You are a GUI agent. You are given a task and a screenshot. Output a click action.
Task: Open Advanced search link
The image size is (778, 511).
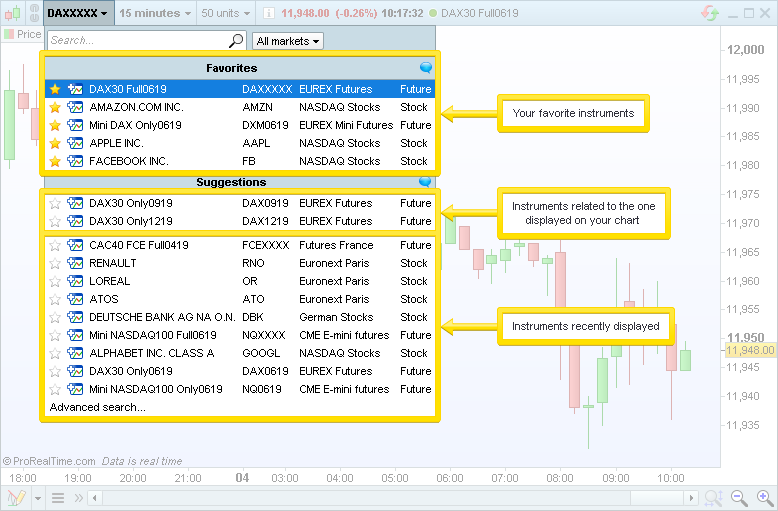[97, 407]
